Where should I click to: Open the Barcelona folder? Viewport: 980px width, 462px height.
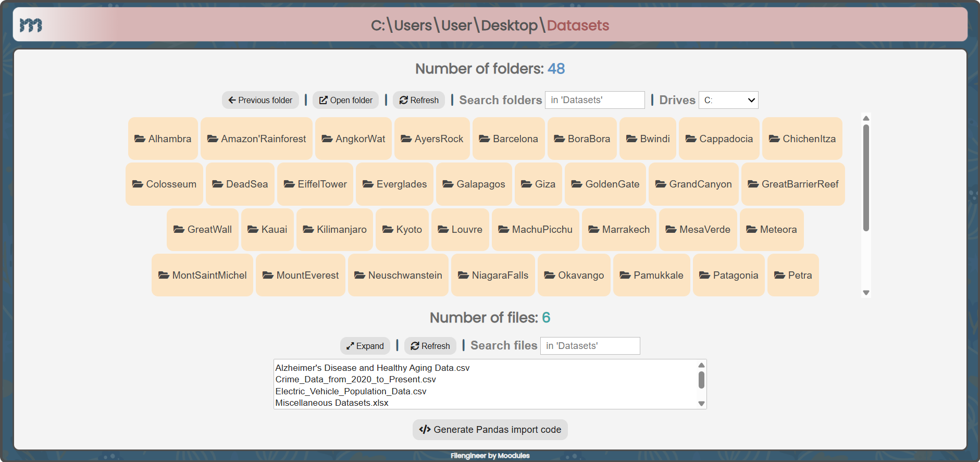coord(508,139)
